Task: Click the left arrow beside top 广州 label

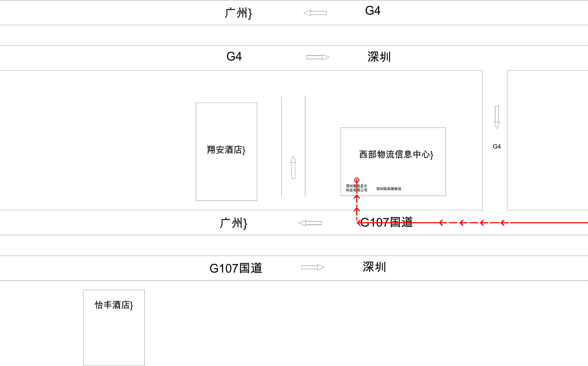Action: [x=315, y=13]
